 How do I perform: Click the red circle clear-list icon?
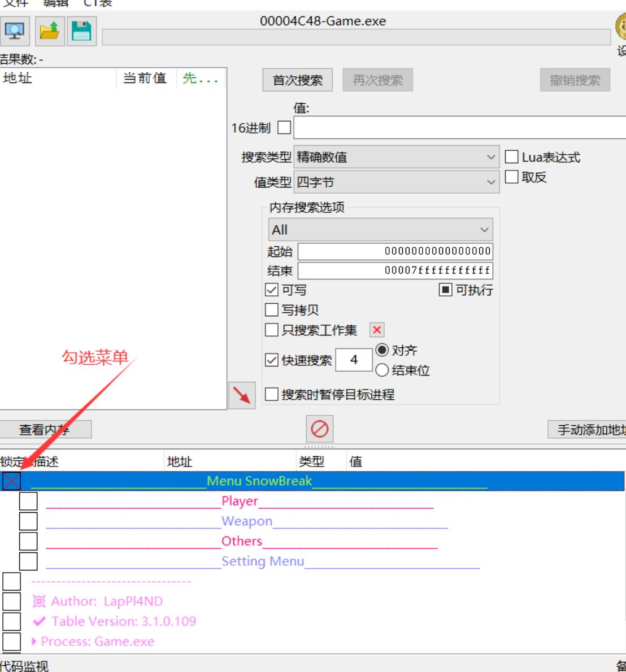point(319,429)
